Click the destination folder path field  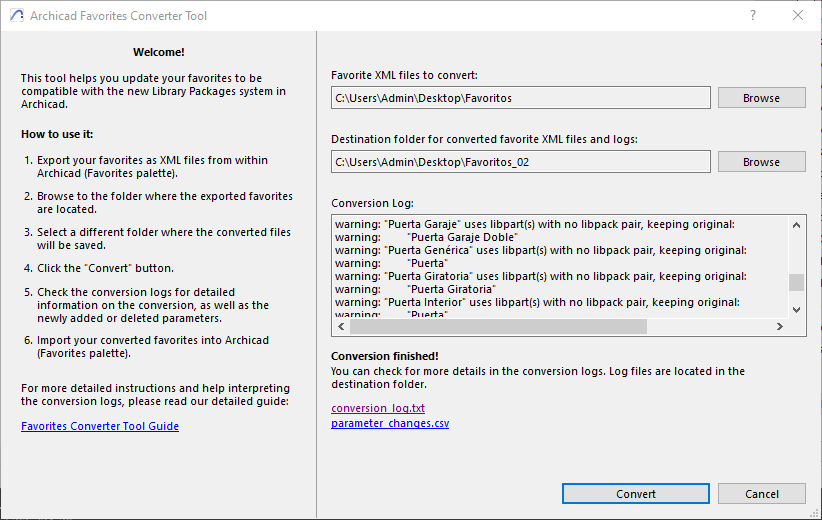tap(521, 162)
